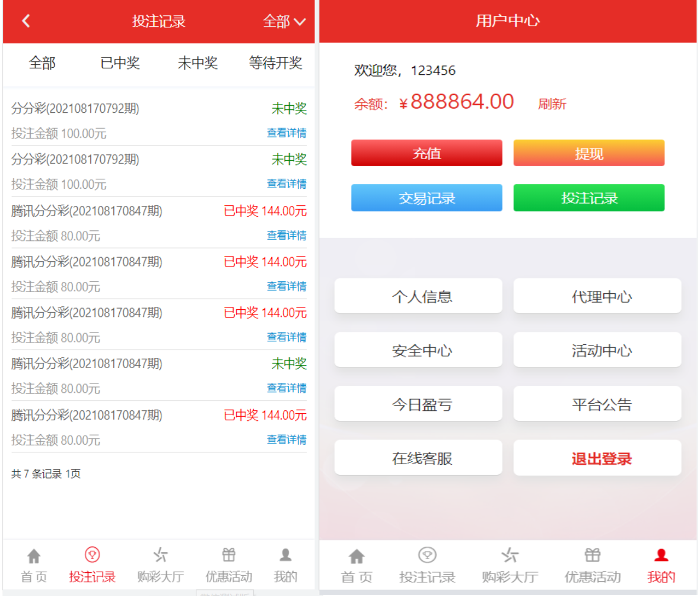Tap star 购彩大厅 icon in left bottom bar
The image size is (700, 596).
(x=160, y=556)
